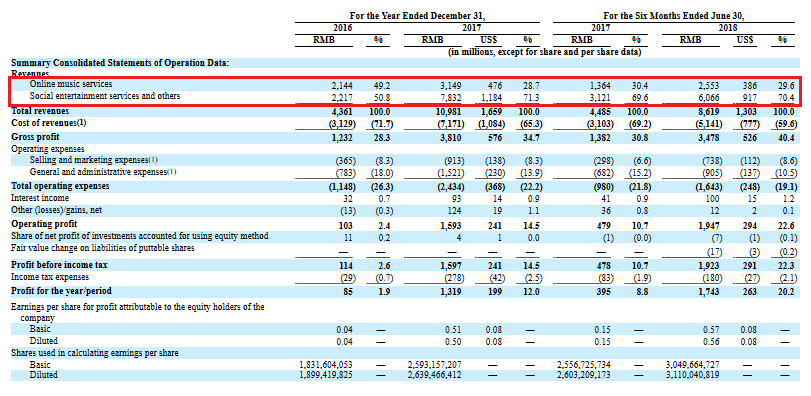Click 'Summary Consolidated Statements of Operation Data:' heading
Image resolution: width=811 pixels, height=396 pixels.
pos(120,63)
